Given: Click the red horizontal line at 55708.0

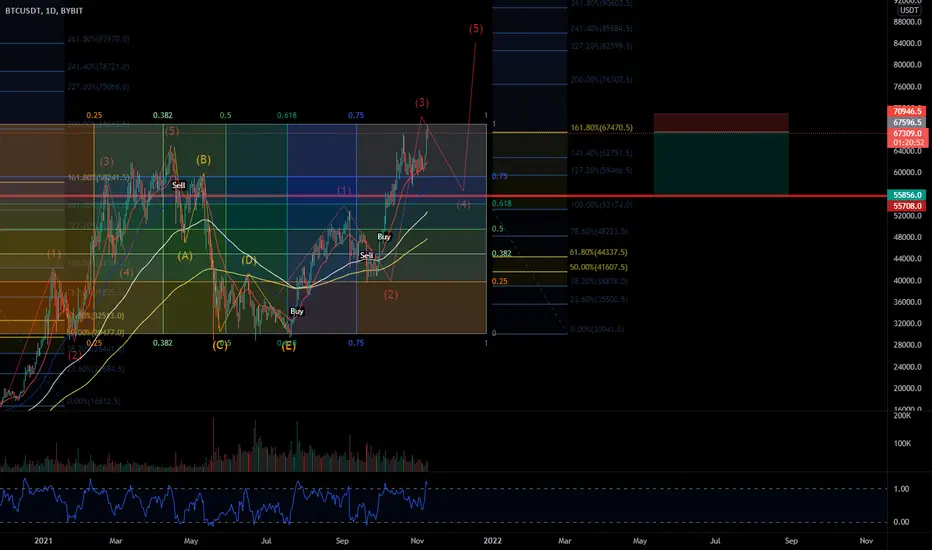Looking at the screenshot, I should click(x=443, y=196).
